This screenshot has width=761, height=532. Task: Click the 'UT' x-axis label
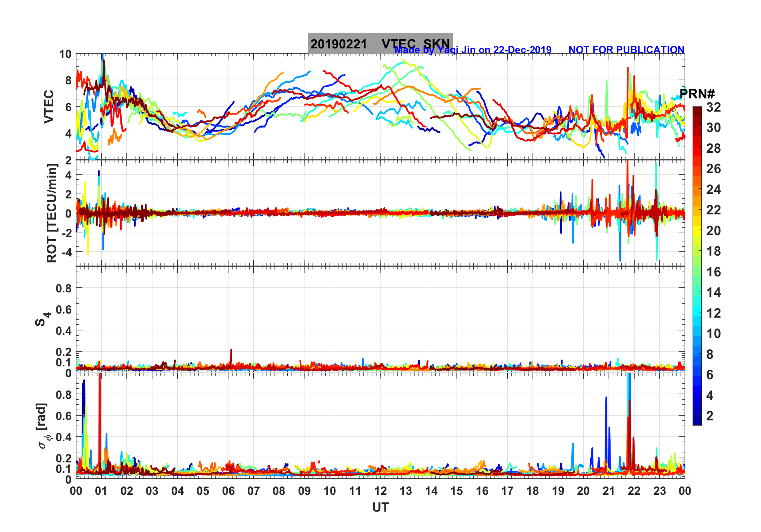[380, 508]
